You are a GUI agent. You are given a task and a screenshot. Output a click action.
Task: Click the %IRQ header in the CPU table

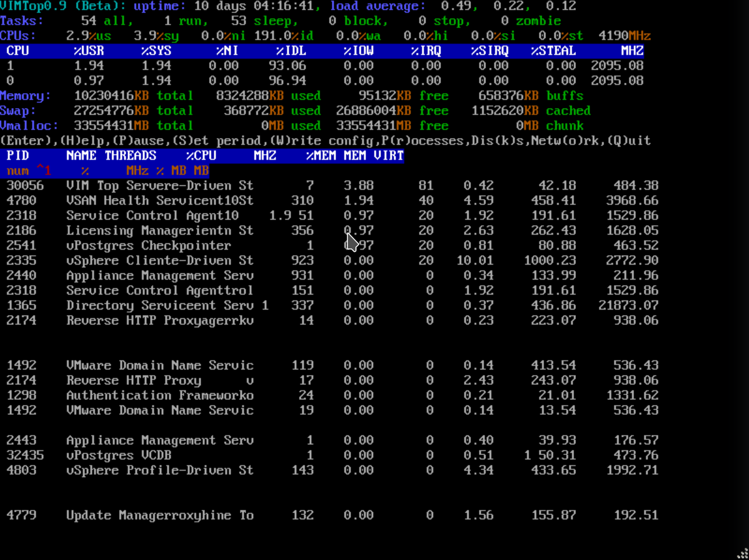pos(425,51)
